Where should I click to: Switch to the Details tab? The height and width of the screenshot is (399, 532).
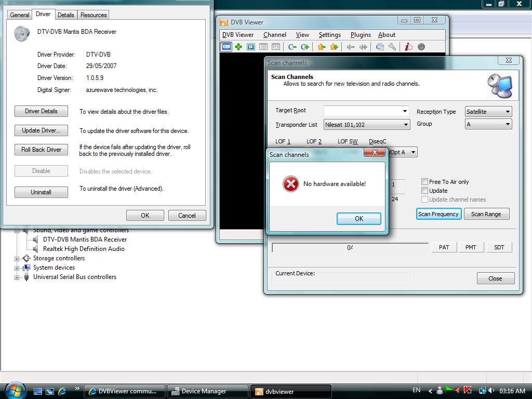click(65, 15)
